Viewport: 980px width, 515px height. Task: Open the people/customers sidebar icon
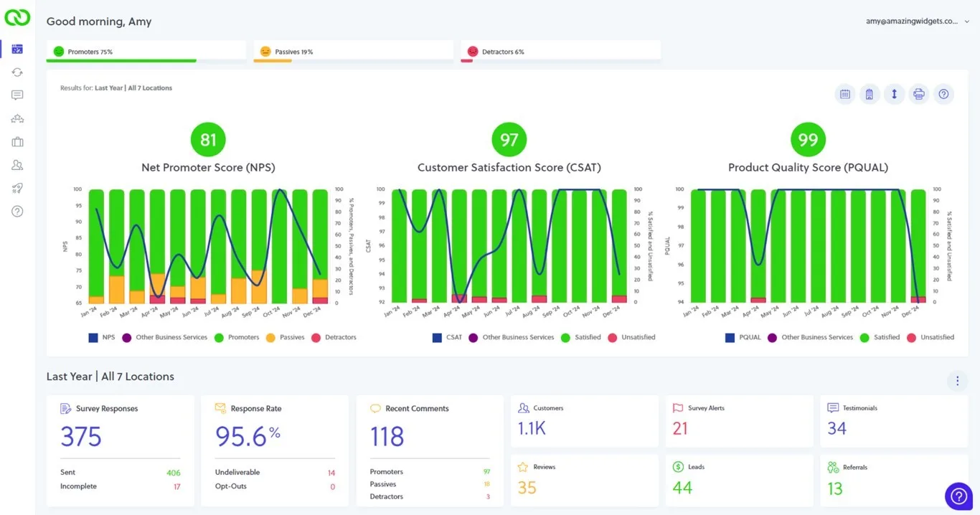point(17,165)
